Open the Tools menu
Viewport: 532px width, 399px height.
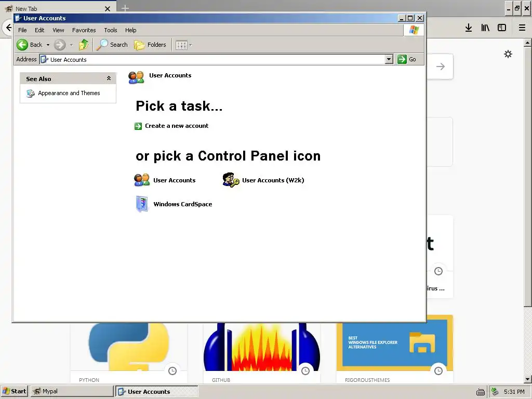[111, 30]
